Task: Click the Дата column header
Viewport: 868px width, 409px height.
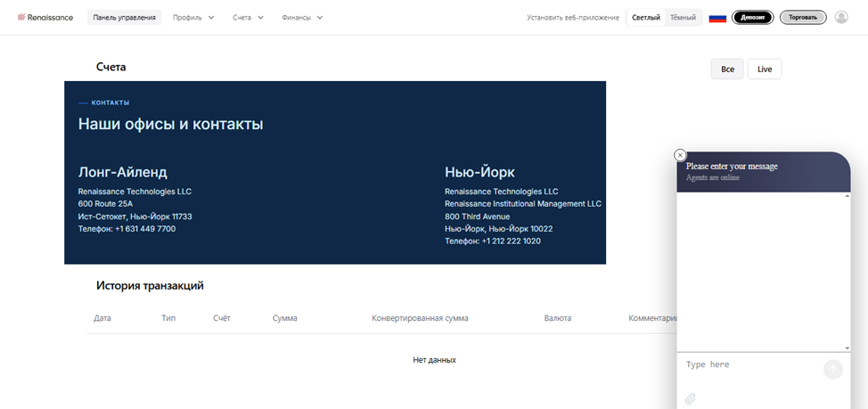Action: [102, 318]
